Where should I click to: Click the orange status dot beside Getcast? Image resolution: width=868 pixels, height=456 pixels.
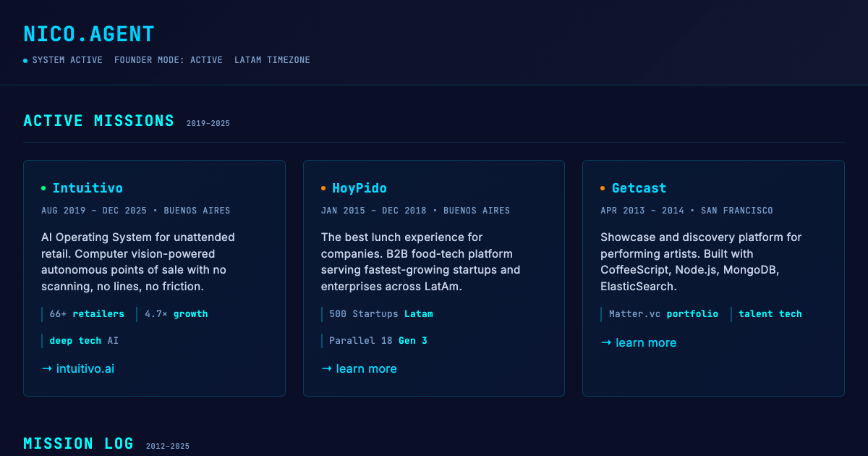pyautogui.click(x=603, y=188)
